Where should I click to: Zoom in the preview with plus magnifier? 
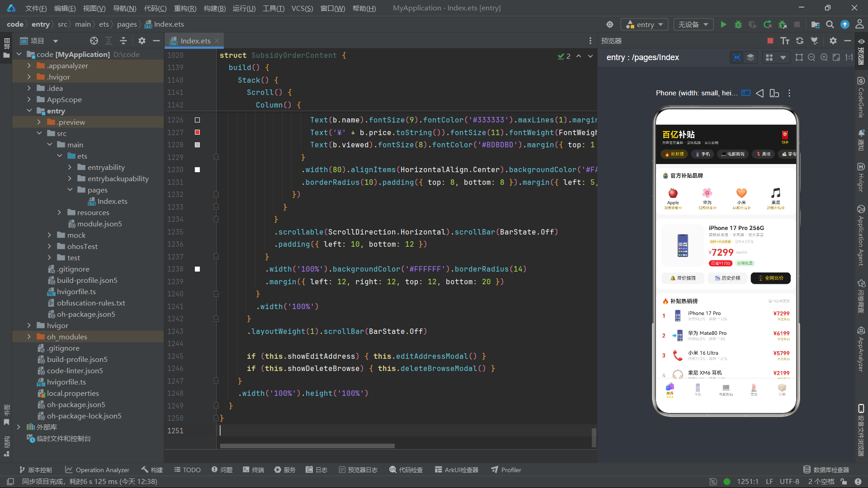(824, 57)
